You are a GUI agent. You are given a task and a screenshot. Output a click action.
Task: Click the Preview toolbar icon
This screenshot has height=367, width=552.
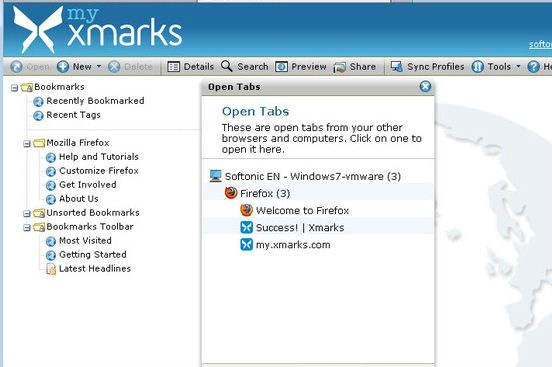coord(281,67)
